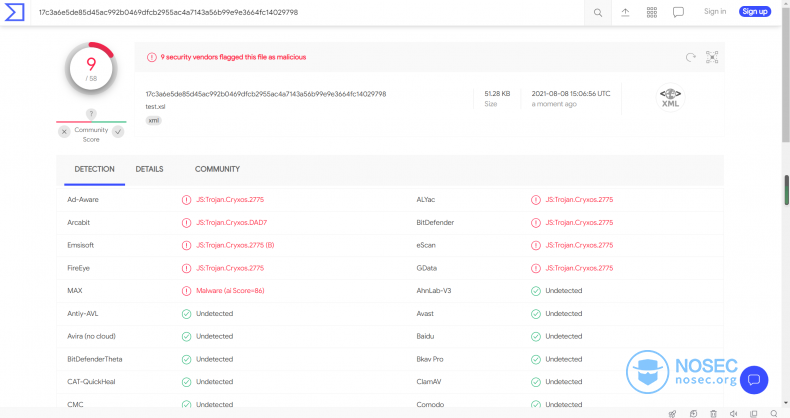
Task: Click the search magnifier icon
Action: (598, 13)
